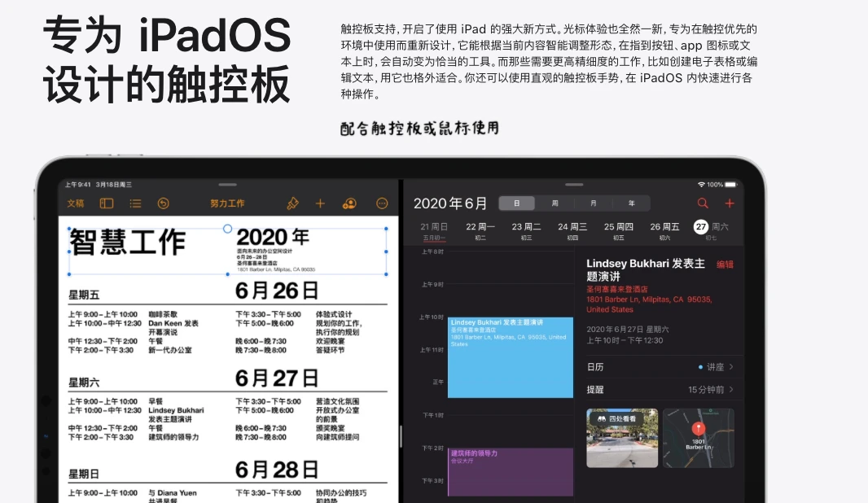The height and width of the screenshot is (503, 868).
Task: Open blue Lindsey Bukhari event block
Action: (x=511, y=357)
